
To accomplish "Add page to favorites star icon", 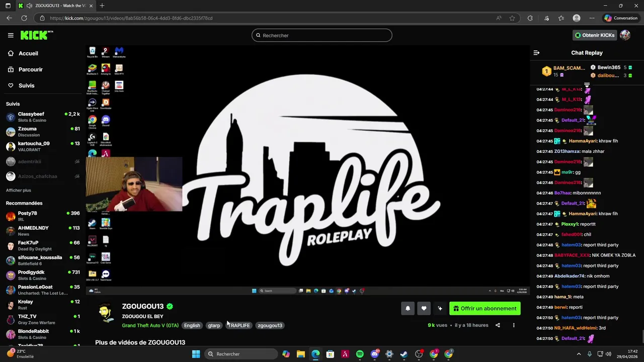I will click(x=512, y=18).
